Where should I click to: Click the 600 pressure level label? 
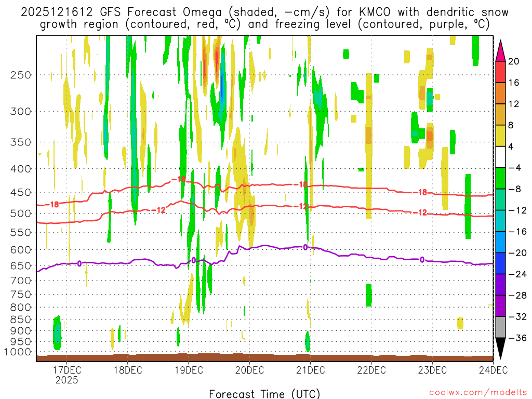click(x=20, y=250)
